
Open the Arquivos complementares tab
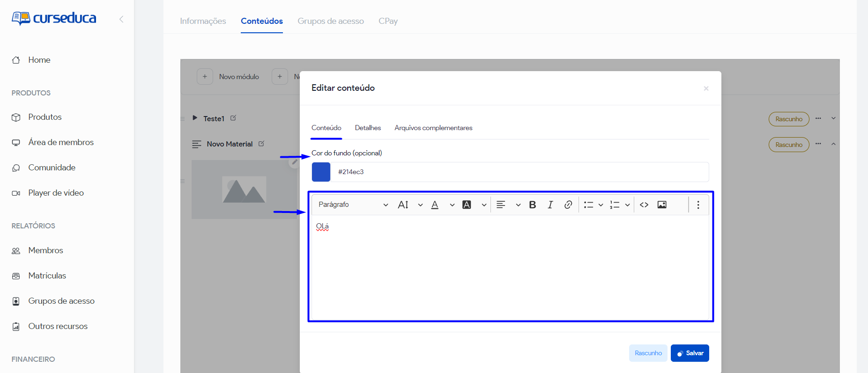tap(433, 128)
